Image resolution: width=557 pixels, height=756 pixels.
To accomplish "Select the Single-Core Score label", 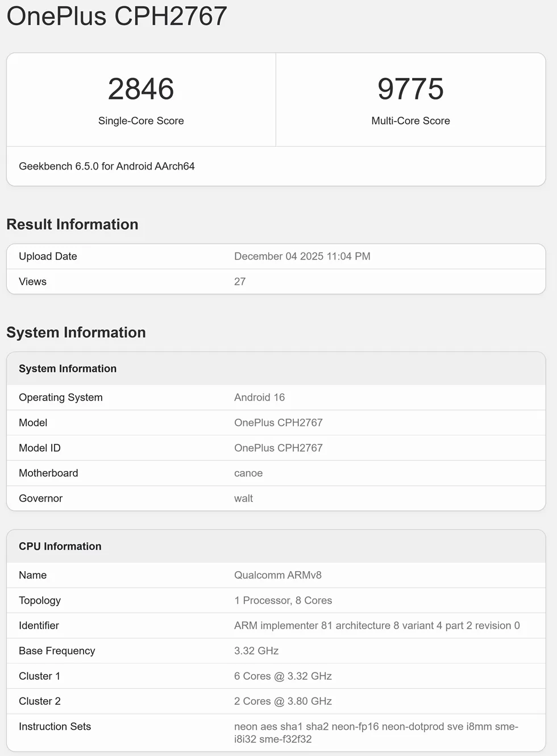I will click(141, 121).
